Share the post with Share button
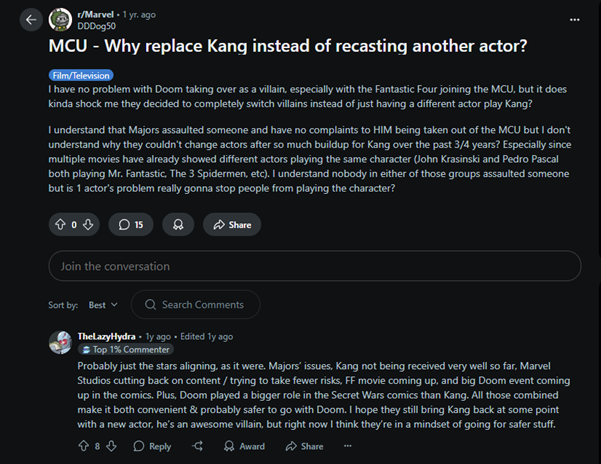The height and width of the screenshot is (464, 601). 232,225
